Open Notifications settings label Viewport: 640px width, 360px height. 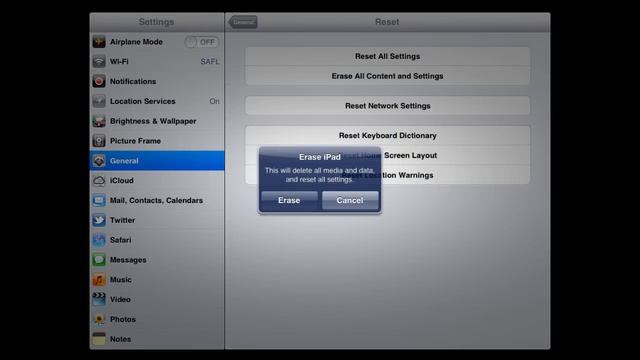click(133, 81)
